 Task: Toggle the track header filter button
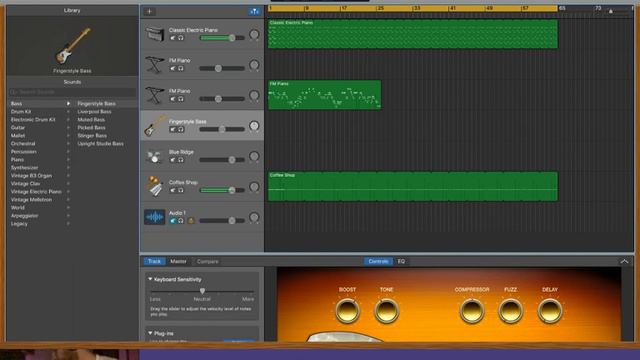[254, 11]
